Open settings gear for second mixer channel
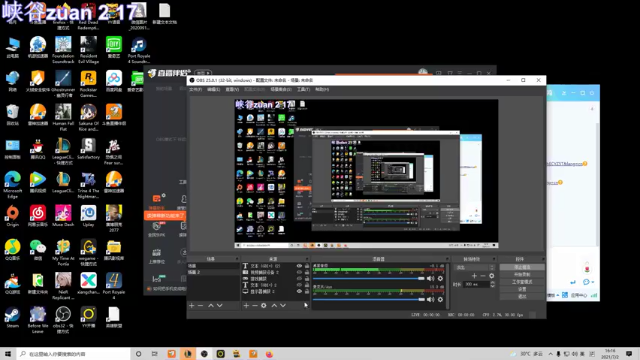Screen dimensions: 640x360 [440, 299]
